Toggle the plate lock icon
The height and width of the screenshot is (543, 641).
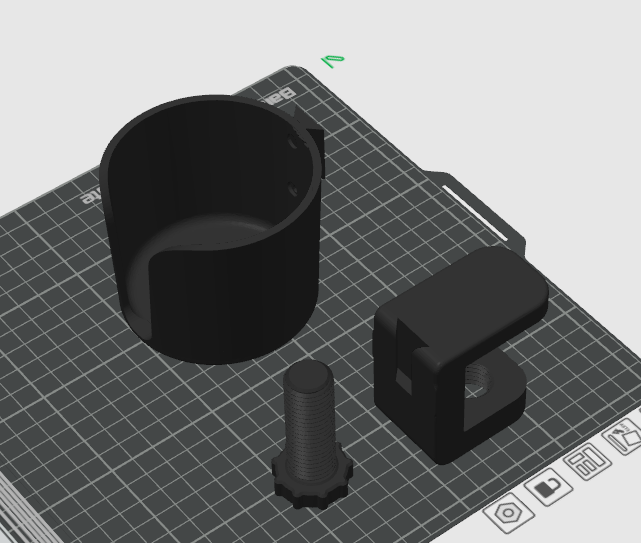tap(549, 487)
